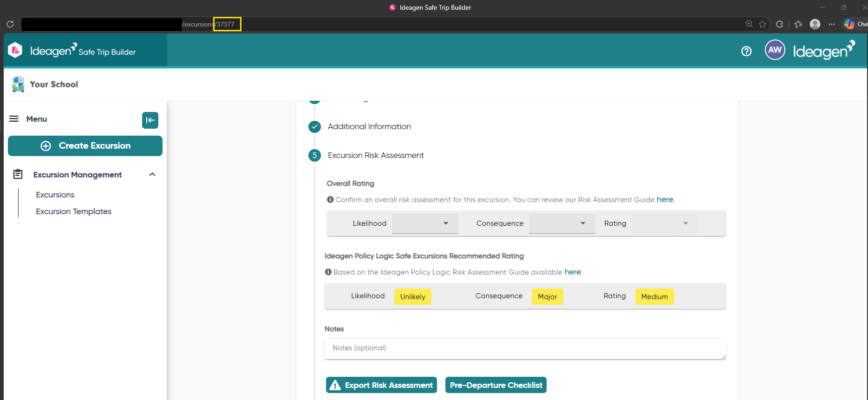This screenshot has height=400, width=868.
Task: Click the Excursion Management clipboard icon
Action: point(18,174)
